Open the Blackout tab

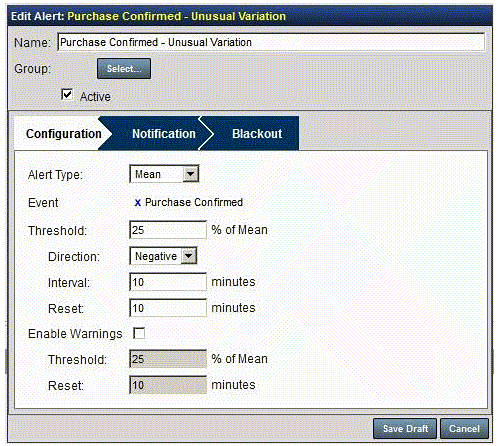pos(257,134)
